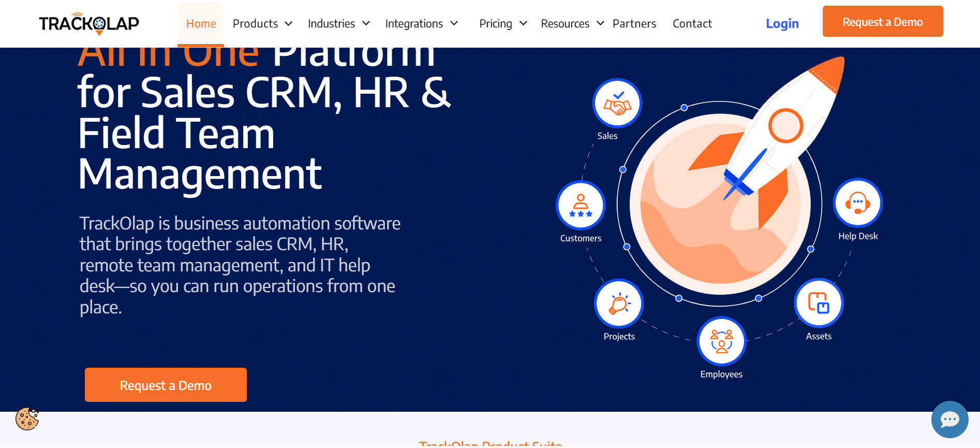Expand the Pricing dropdown chevron
Viewport: 980px width, 448px height.
click(523, 24)
